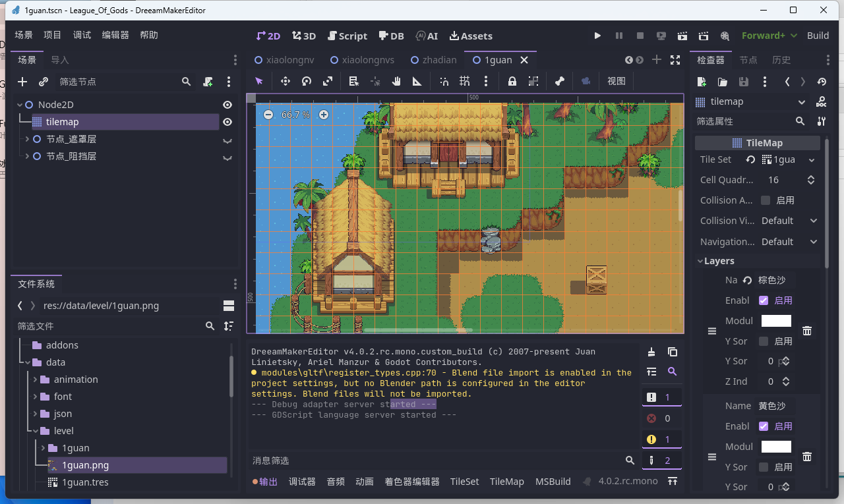Switch to the zhadian scene tab

[433, 60]
